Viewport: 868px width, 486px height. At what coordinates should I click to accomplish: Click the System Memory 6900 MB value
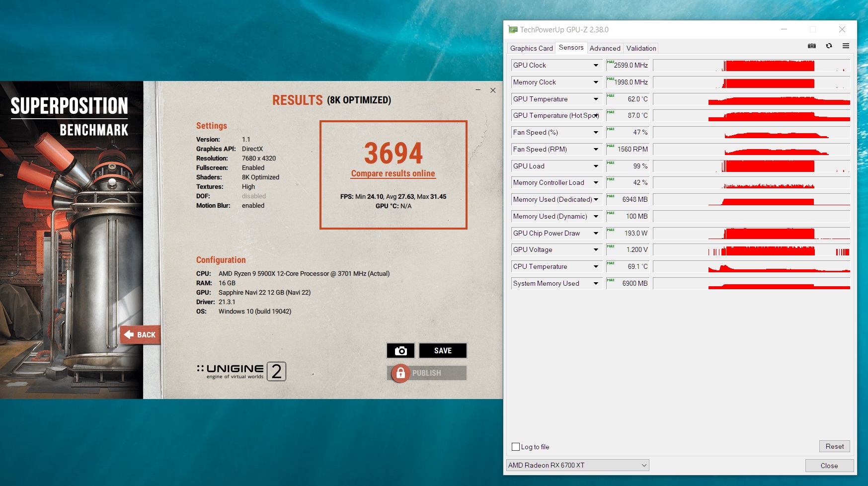point(628,284)
